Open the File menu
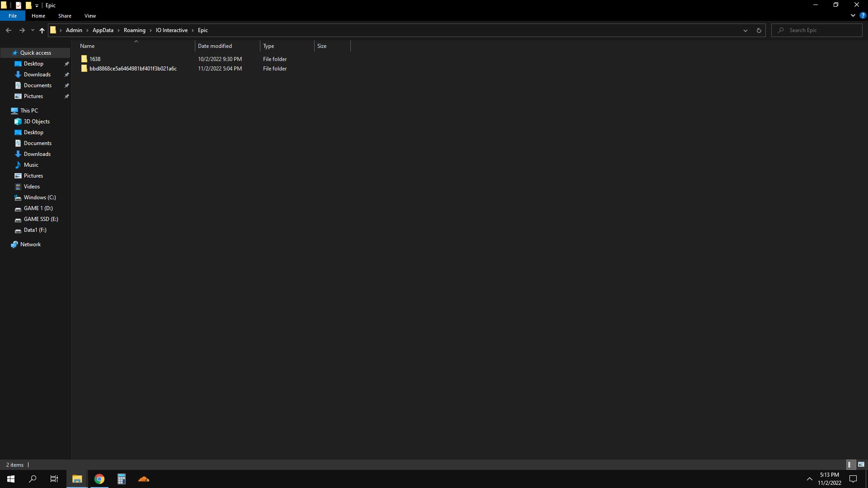Viewport: 868px width, 488px height. [13, 15]
